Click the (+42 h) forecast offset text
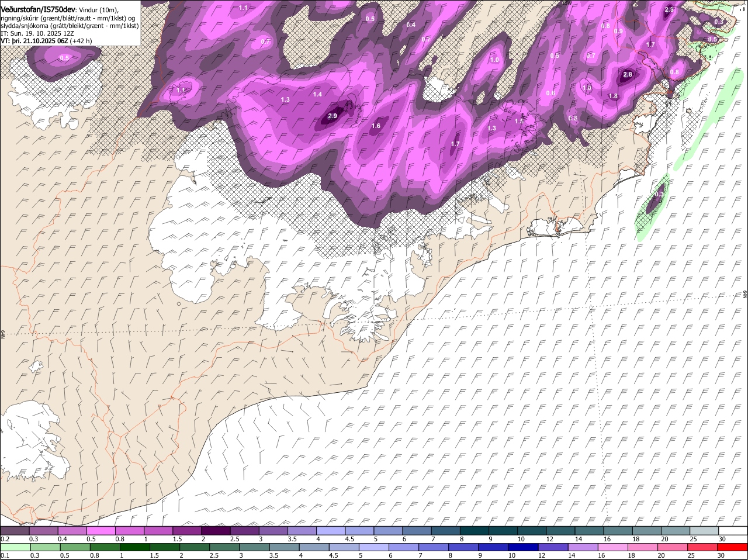 pos(81,42)
